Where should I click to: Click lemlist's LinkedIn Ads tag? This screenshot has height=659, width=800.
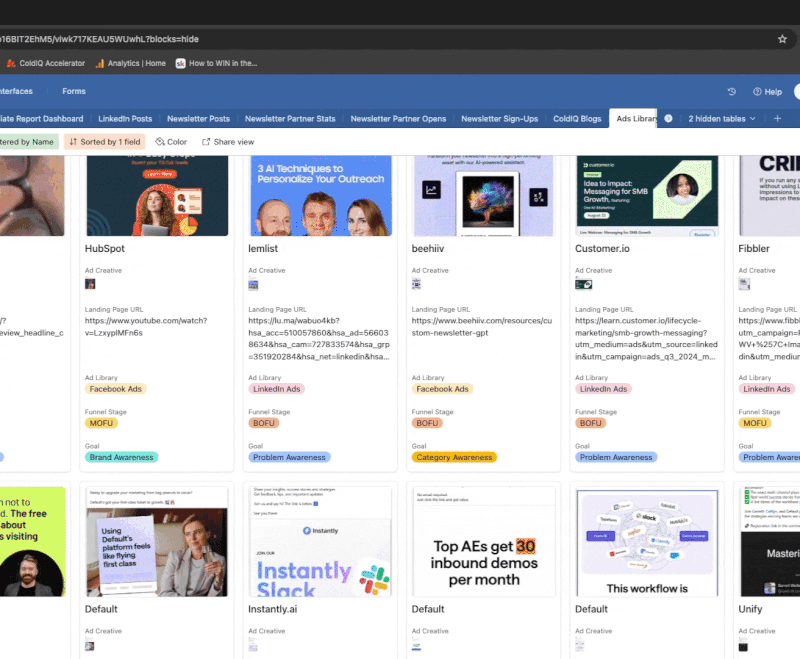click(x=277, y=389)
